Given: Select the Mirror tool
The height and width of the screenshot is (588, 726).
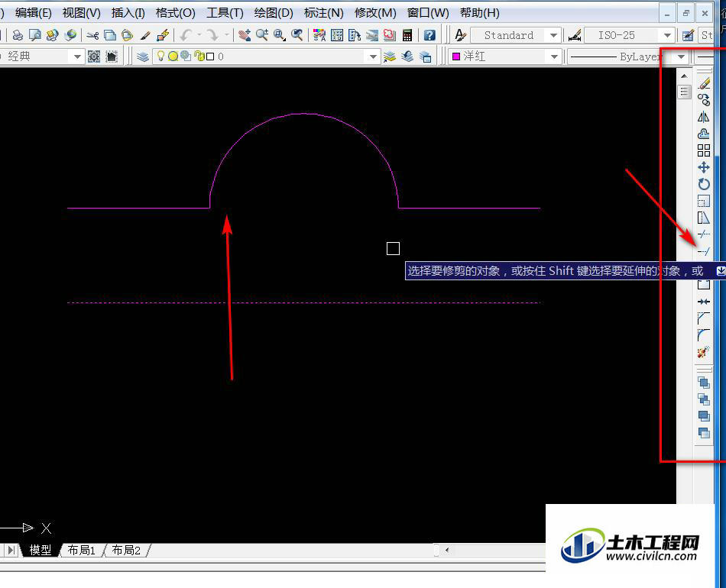Looking at the screenshot, I should click(704, 117).
